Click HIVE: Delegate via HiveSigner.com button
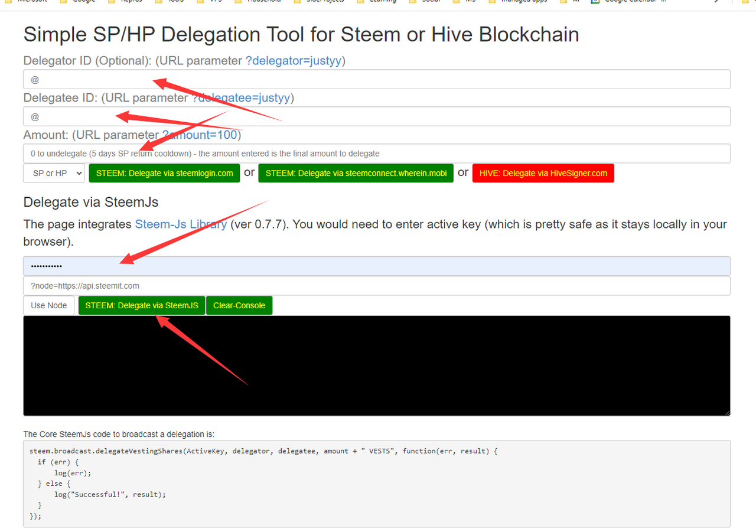Screen dimensions: 756x532 tap(543, 173)
